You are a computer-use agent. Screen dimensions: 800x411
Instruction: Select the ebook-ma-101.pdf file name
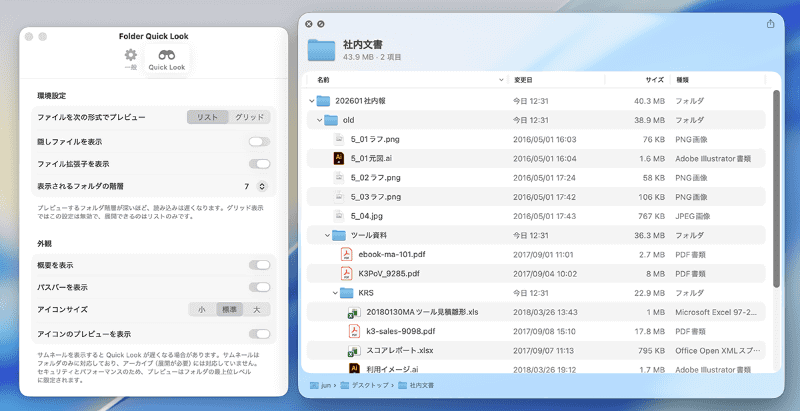[392, 254]
